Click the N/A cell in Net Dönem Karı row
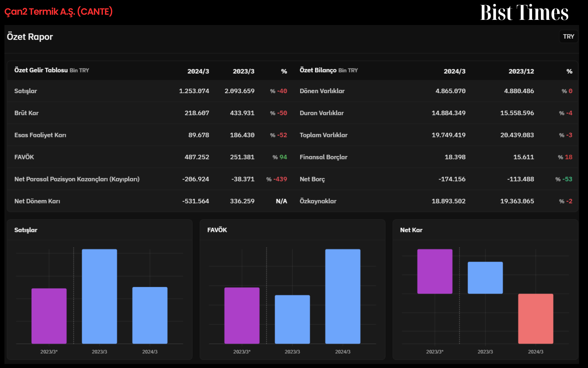The width and height of the screenshot is (588, 368). (282, 201)
